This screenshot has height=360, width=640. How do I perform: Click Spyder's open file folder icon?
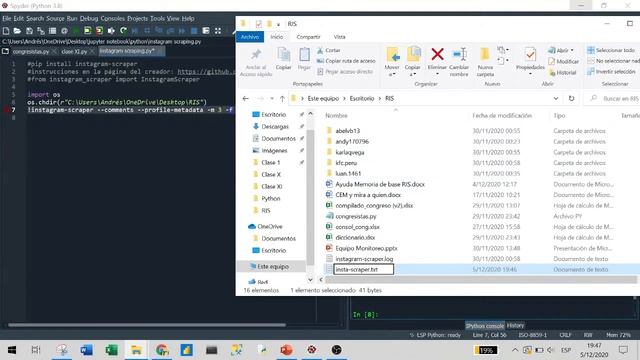tap(17, 31)
